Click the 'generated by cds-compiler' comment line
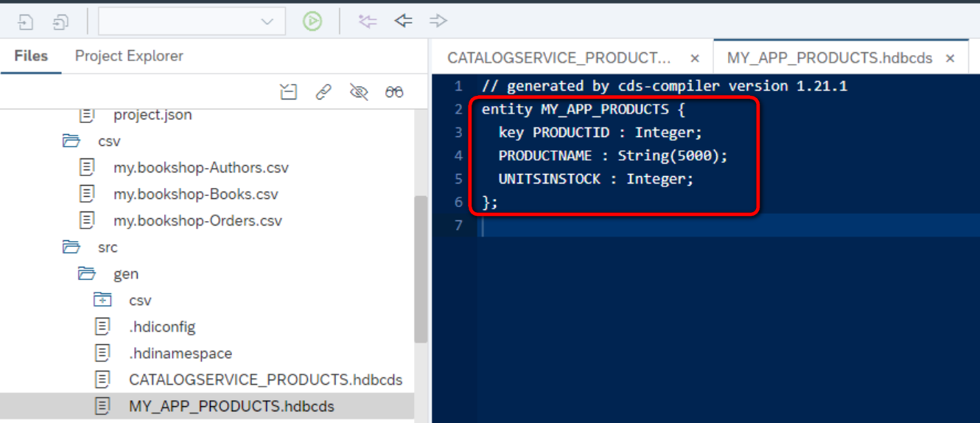Viewport: 980px width, 423px height. [665, 86]
